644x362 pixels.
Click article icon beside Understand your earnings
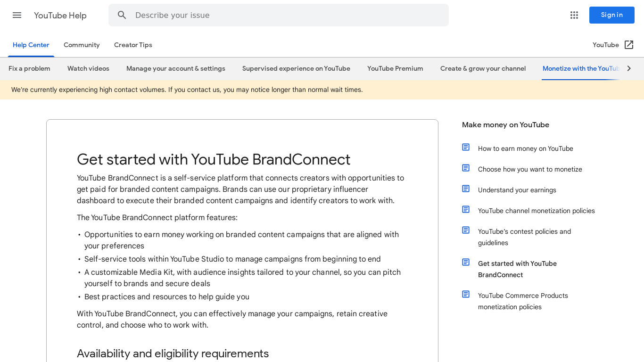[466, 189]
